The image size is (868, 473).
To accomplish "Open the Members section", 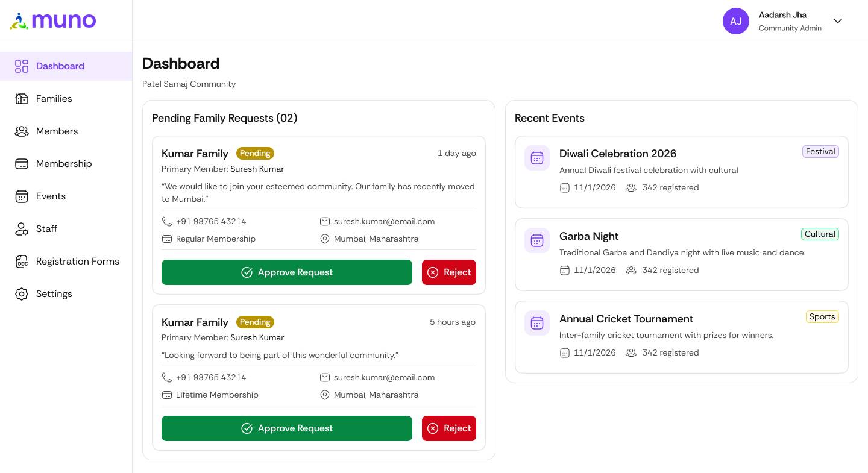I will [66, 131].
